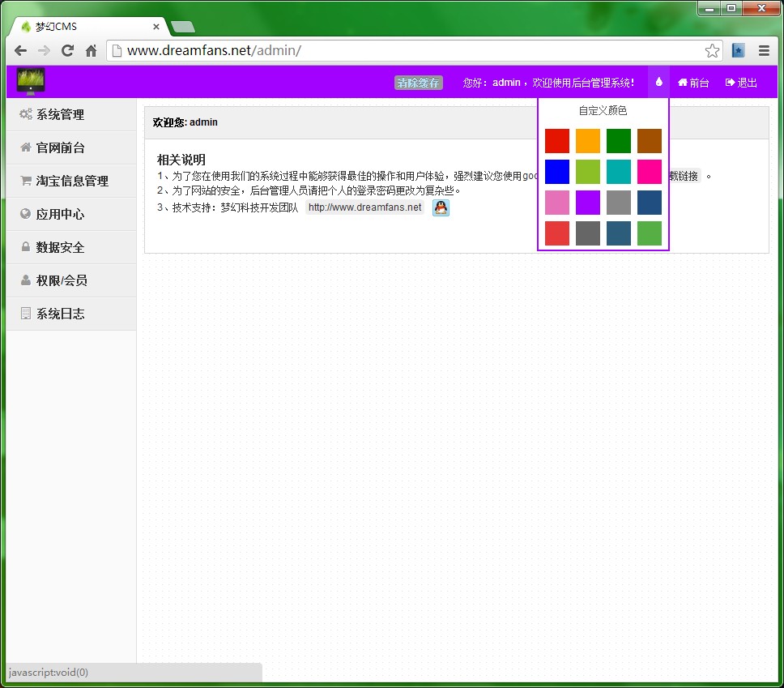Select the bright blue color swatch

tap(557, 172)
